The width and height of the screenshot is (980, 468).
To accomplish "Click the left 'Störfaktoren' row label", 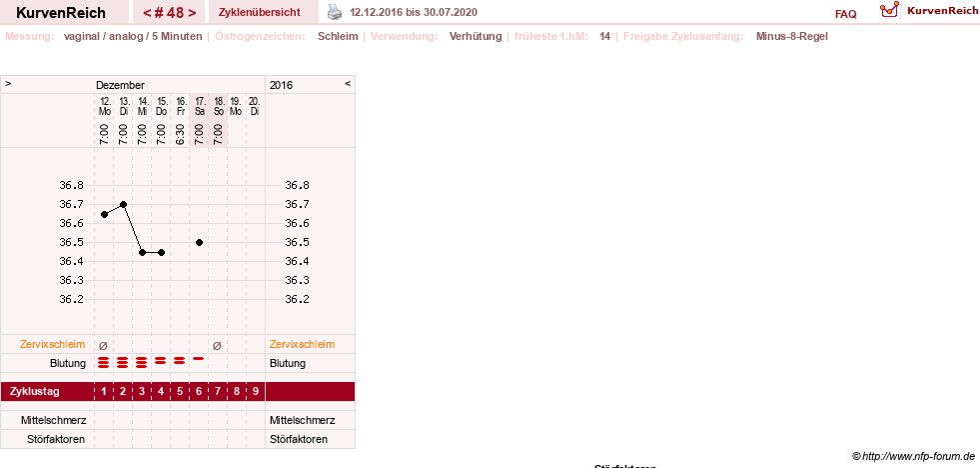I will click(x=56, y=439).
